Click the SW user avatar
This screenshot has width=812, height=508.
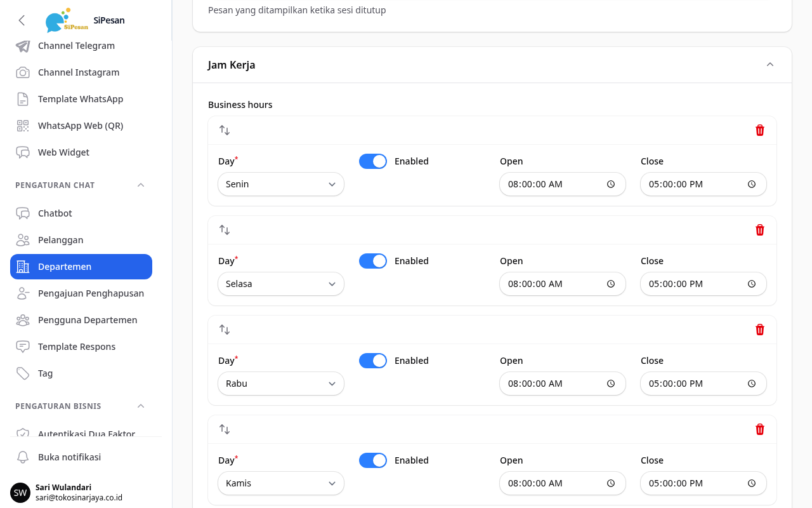[x=20, y=493]
